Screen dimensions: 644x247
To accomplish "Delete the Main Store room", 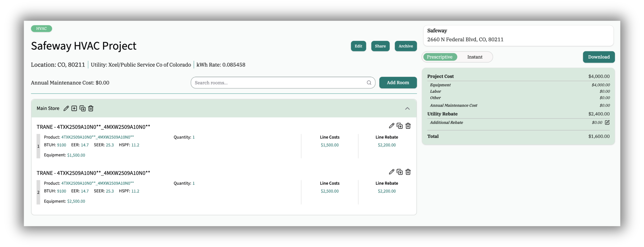I will [91, 108].
